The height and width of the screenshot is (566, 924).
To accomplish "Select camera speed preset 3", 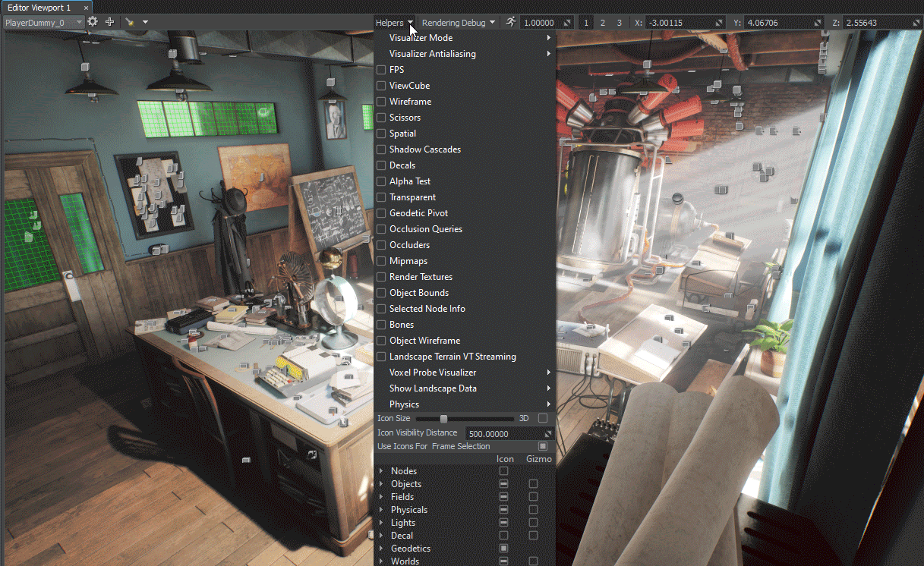I will [x=619, y=23].
